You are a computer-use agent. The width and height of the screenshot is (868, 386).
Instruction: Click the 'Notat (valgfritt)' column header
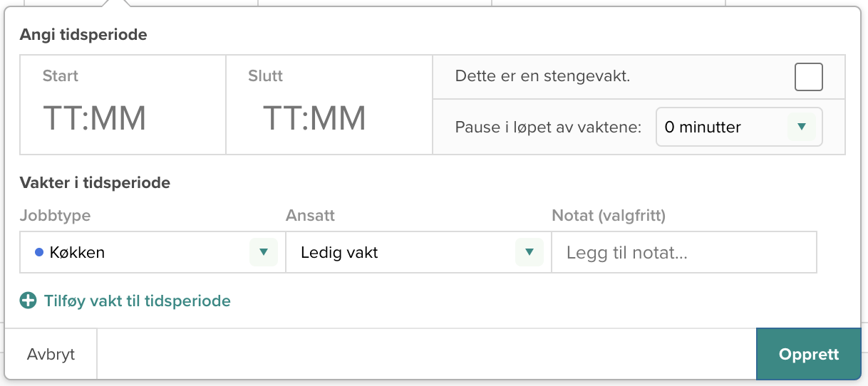point(609,215)
